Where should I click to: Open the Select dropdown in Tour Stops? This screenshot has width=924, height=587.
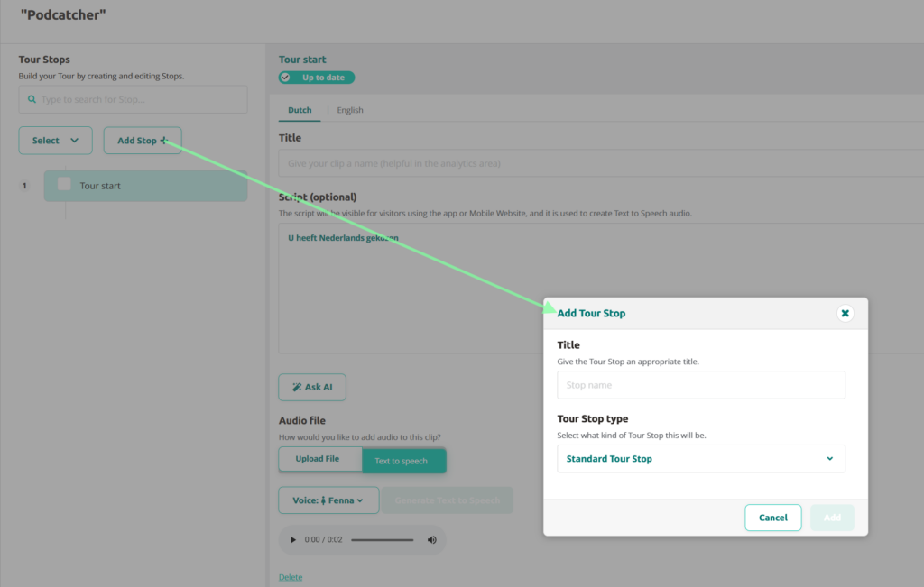pyautogui.click(x=55, y=141)
